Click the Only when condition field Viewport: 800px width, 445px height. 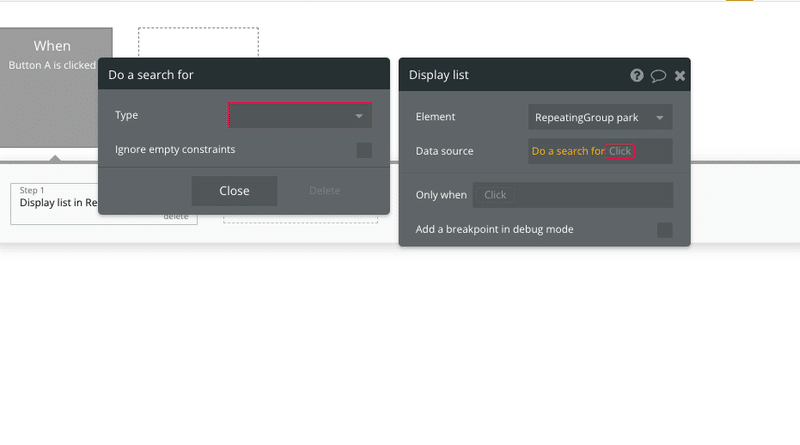pyautogui.click(x=572, y=195)
